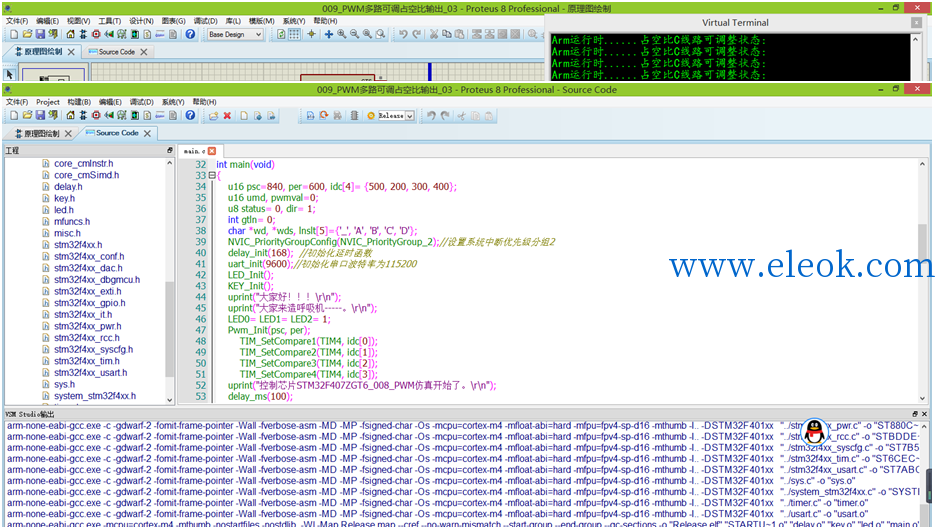This screenshot has width=935, height=527.
Task: Open the Base Design variant dropdown
Action: pyautogui.click(x=235, y=35)
